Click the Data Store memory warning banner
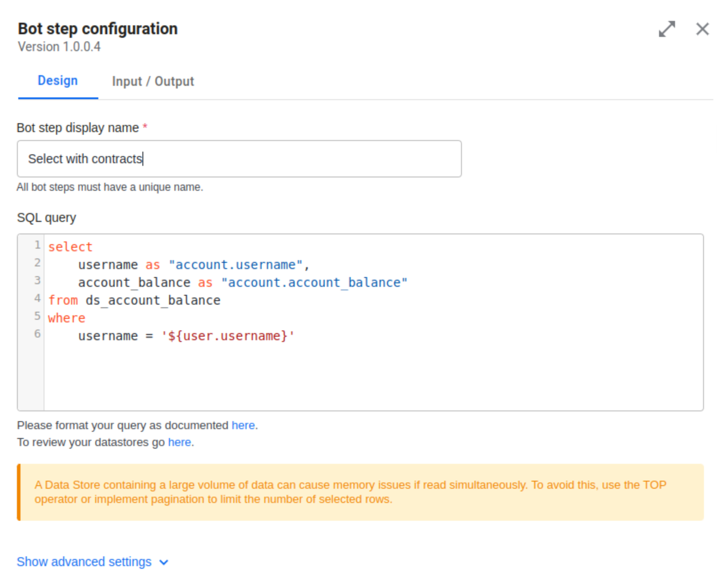Screen dimensions: 728x583 360,492
